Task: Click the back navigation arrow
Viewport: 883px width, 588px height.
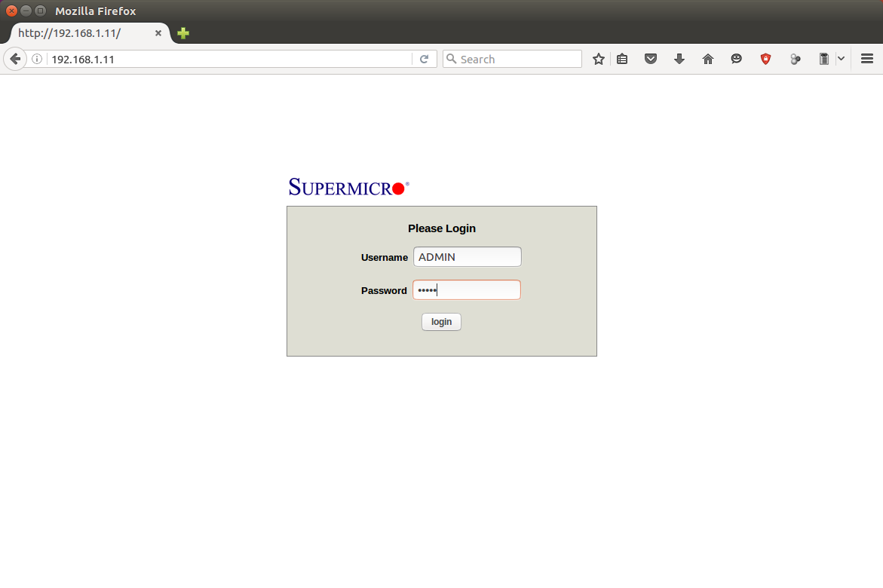Action: tap(14, 59)
